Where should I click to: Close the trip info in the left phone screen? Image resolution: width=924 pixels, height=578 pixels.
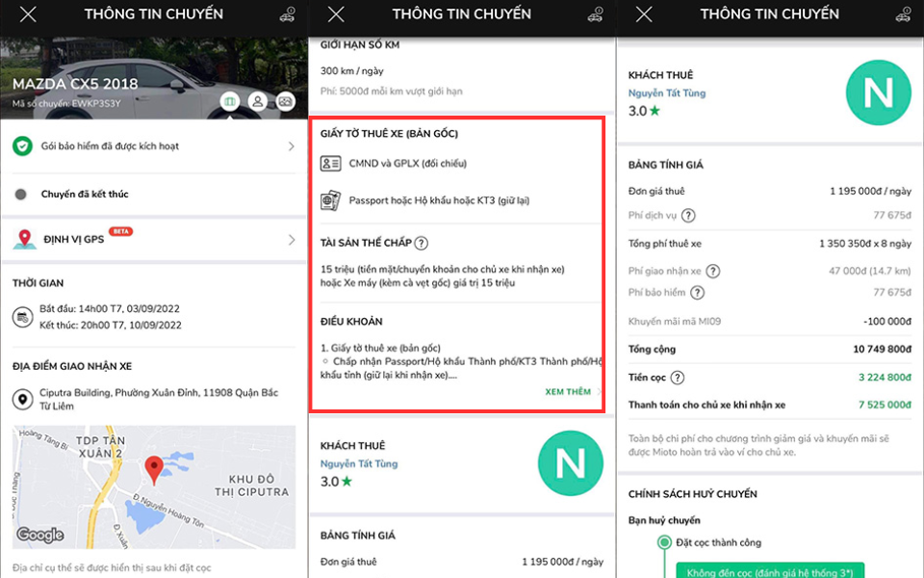click(x=28, y=14)
